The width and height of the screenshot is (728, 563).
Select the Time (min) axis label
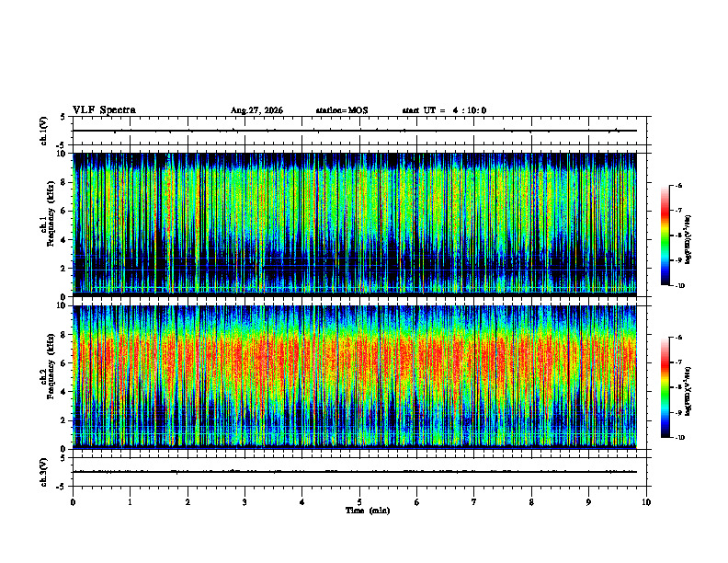(368, 511)
